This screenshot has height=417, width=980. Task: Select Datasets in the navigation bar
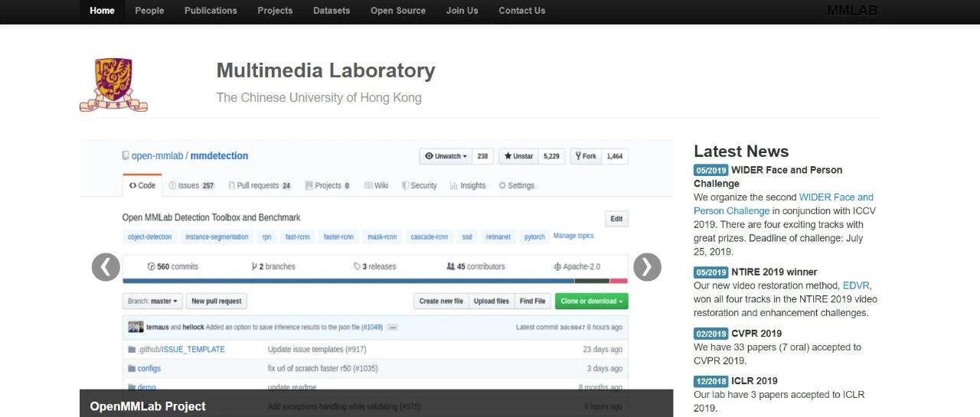coord(332,11)
